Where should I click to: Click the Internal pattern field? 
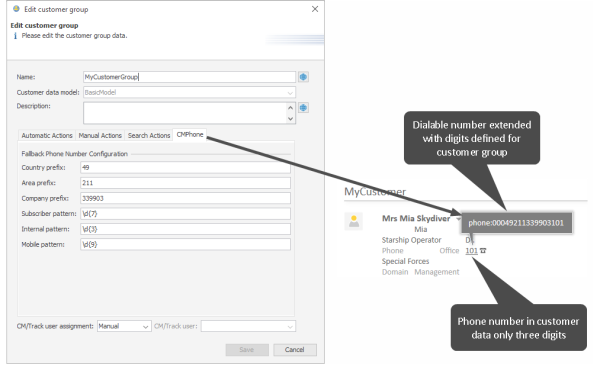pos(186,229)
